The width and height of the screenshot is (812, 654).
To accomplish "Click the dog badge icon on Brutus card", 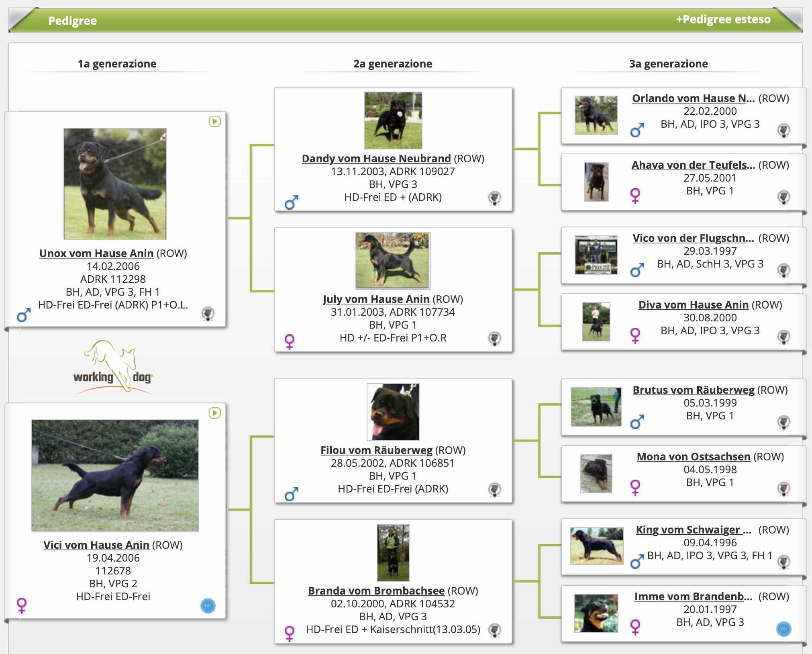I will 784,422.
